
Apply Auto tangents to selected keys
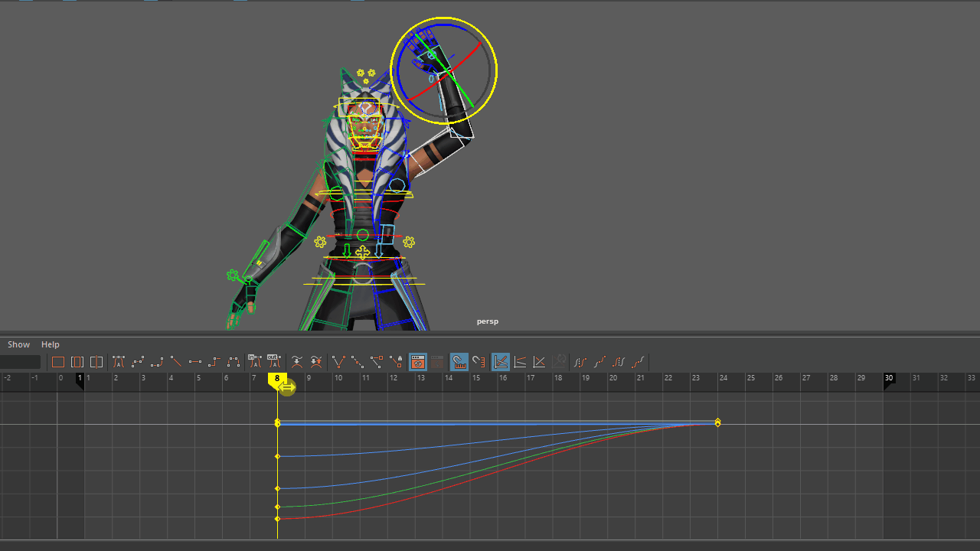point(119,362)
